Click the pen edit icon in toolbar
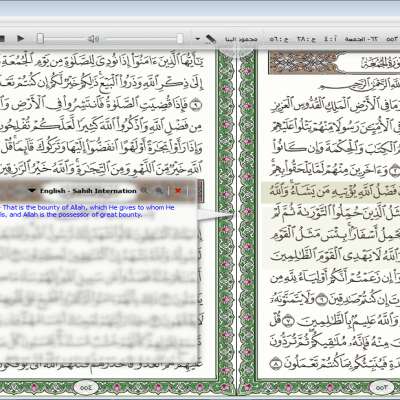The image size is (400, 400). (211, 39)
